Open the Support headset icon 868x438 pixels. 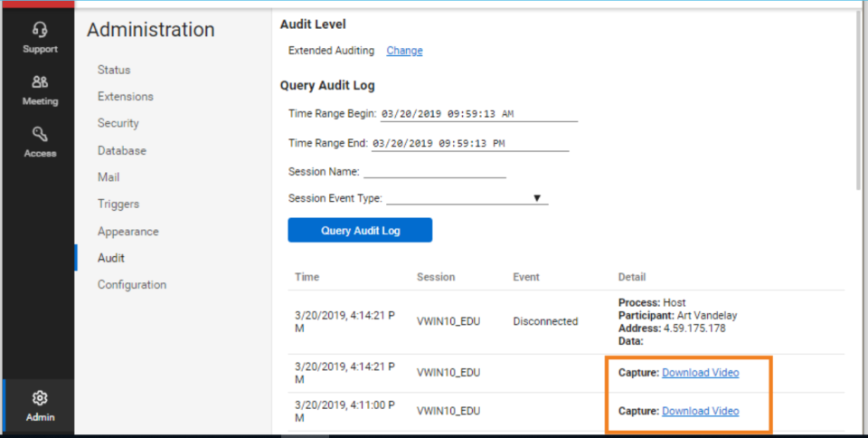(x=40, y=29)
